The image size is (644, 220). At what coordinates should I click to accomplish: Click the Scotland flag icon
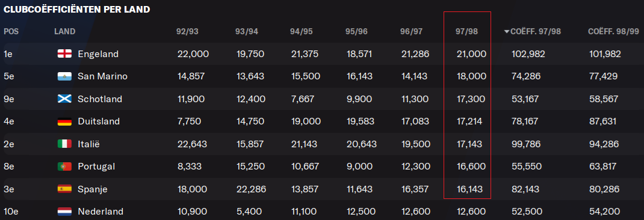(x=65, y=99)
